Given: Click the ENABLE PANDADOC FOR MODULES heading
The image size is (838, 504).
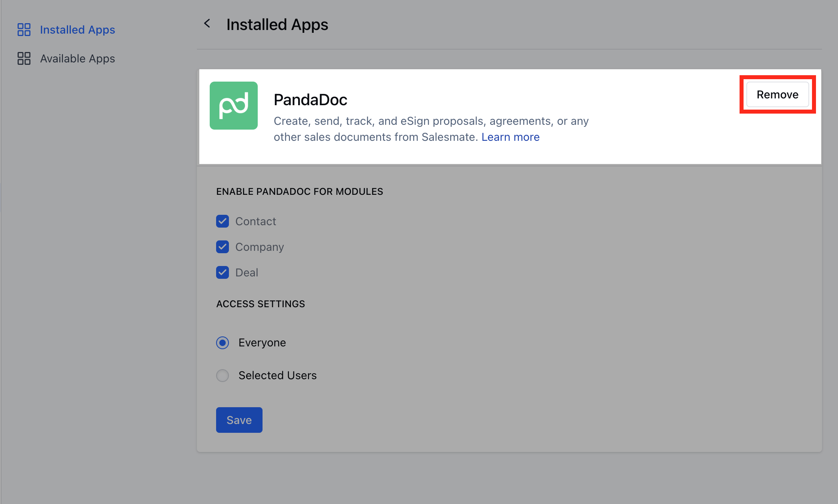Looking at the screenshot, I should click(x=300, y=192).
